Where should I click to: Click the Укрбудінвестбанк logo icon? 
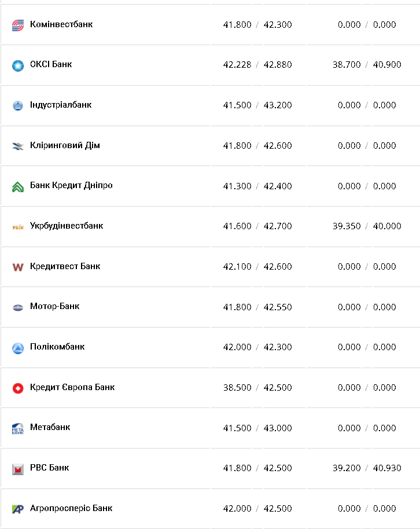[x=18, y=226]
